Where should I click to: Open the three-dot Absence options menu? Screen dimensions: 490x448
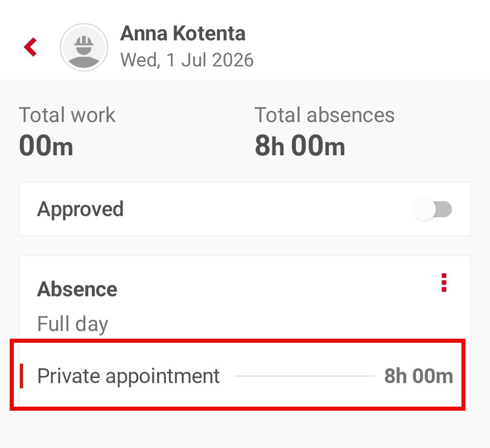coord(444,282)
